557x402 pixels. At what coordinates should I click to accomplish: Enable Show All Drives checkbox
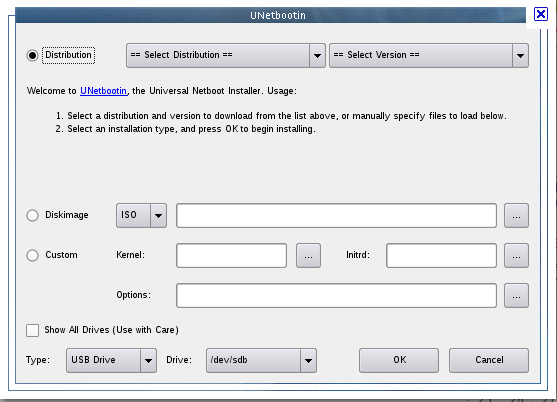(x=32, y=330)
